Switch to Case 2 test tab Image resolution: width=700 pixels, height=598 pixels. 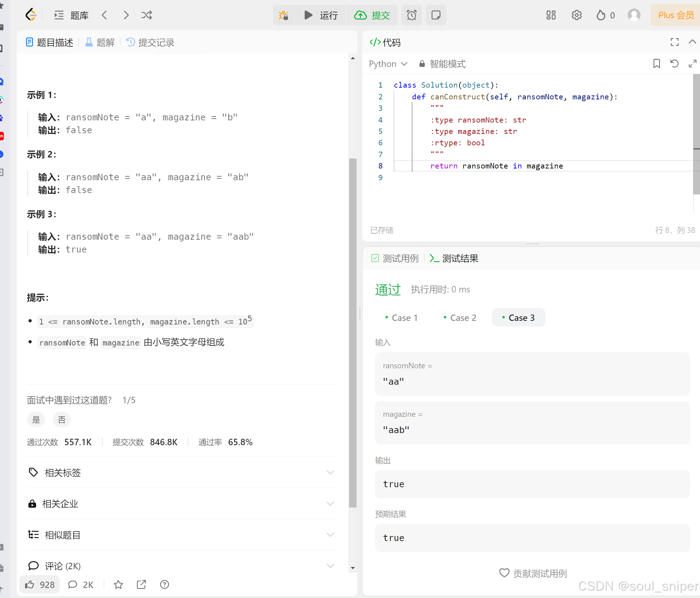pos(460,317)
